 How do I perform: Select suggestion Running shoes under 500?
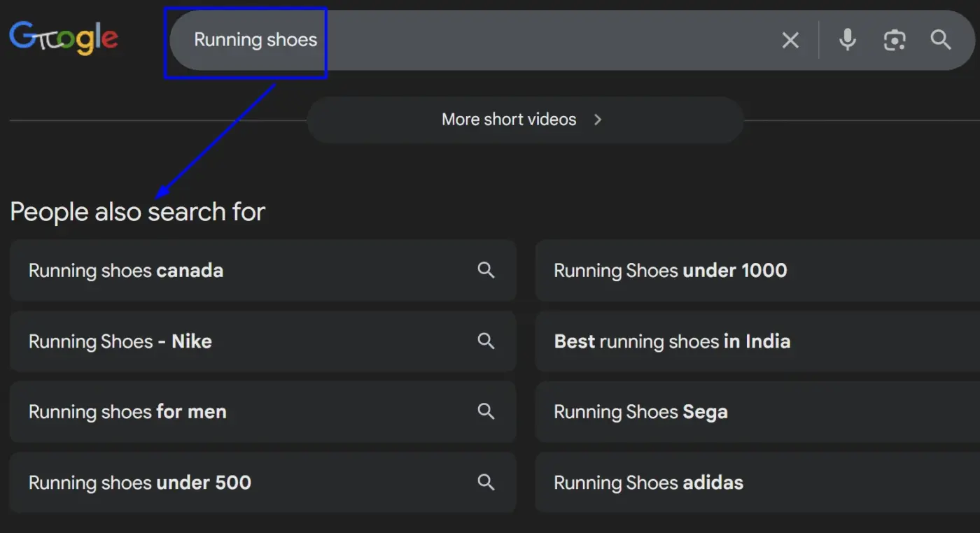pos(262,482)
